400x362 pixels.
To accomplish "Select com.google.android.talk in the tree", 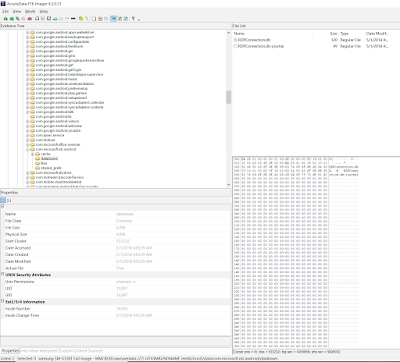I will [x=54, y=112].
